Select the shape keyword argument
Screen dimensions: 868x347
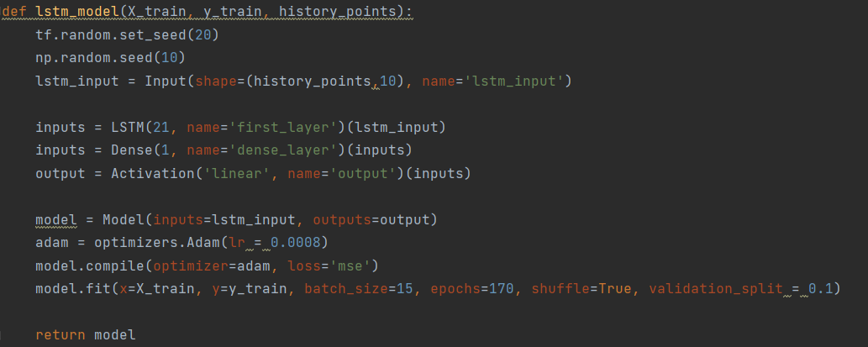click(x=216, y=81)
